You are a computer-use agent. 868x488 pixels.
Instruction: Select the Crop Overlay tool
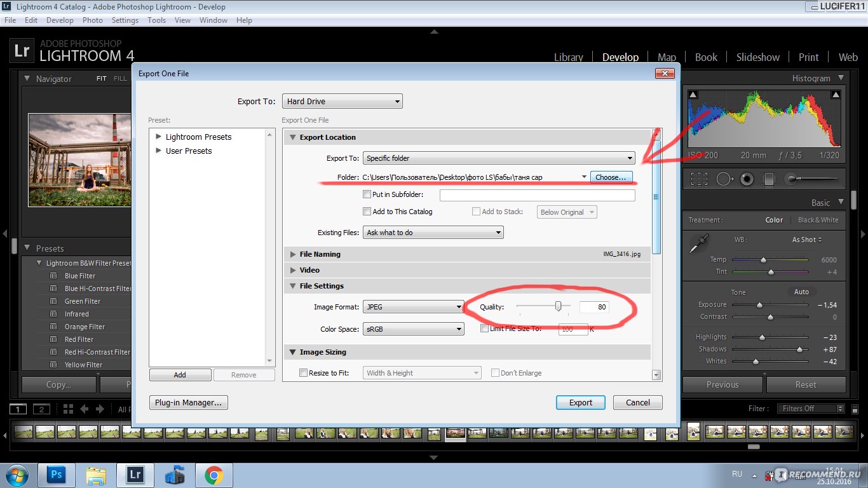(699, 179)
